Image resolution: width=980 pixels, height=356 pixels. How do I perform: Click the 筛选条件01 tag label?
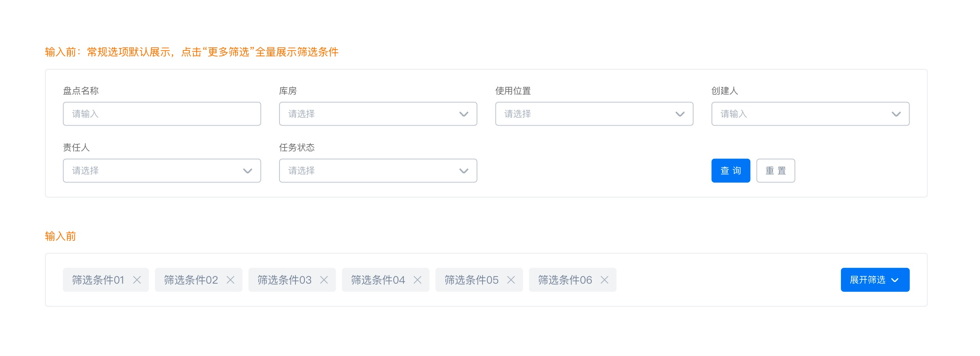click(98, 280)
